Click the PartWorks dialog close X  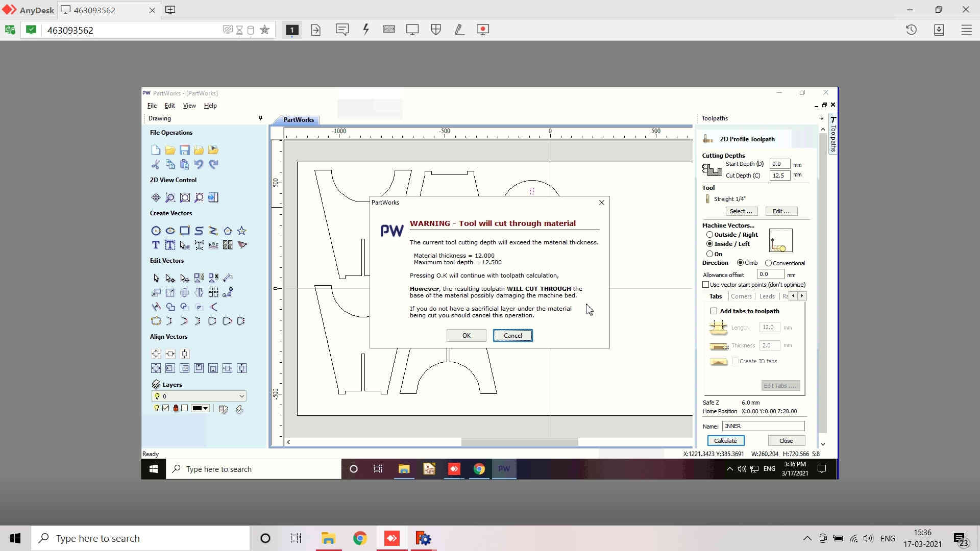tap(602, 203)
